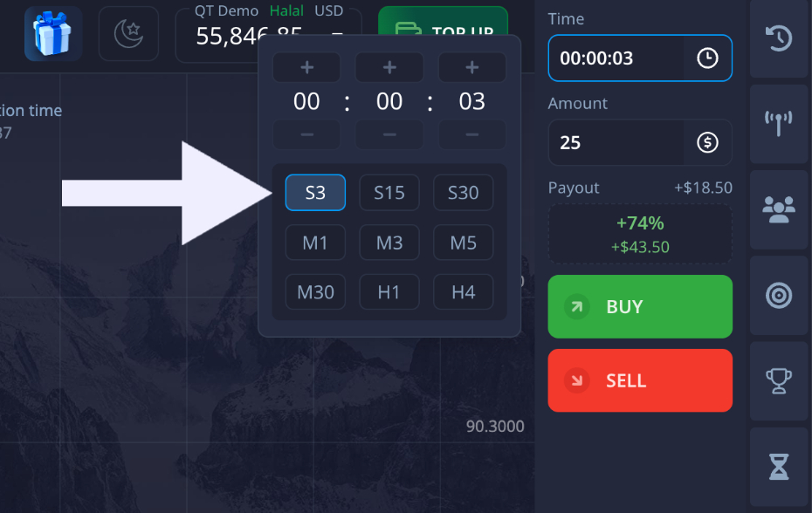Toggle dark theme with moon icon
This screenshot has height=513, width=812.
click(128, 35)
